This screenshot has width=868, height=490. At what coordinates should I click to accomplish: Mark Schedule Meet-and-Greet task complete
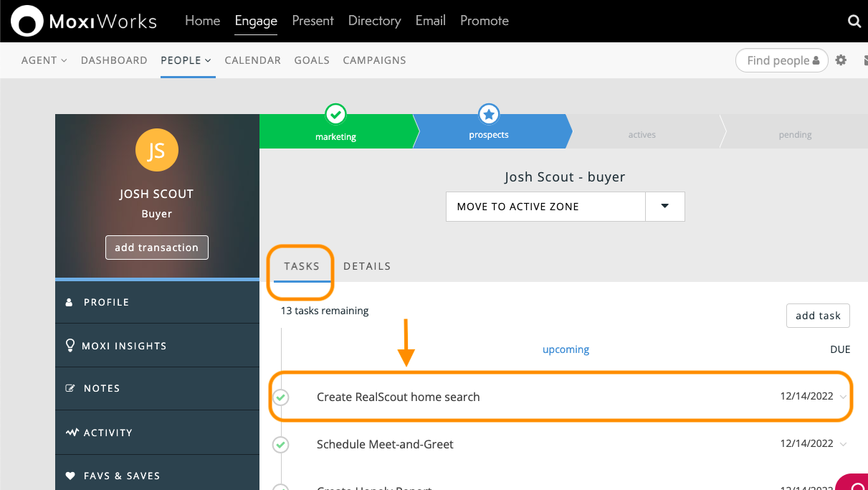tap(281, 445)
